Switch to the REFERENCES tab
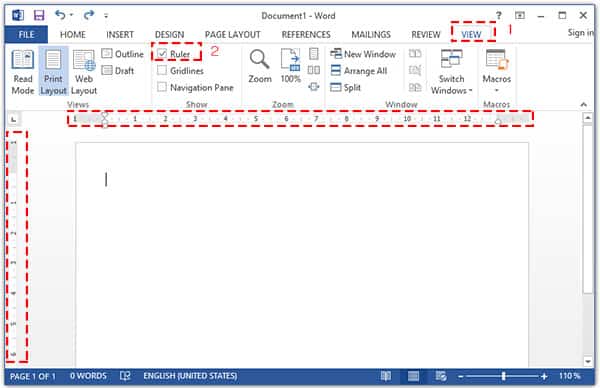This screenshot has width=600, height=388. (306, 35)
